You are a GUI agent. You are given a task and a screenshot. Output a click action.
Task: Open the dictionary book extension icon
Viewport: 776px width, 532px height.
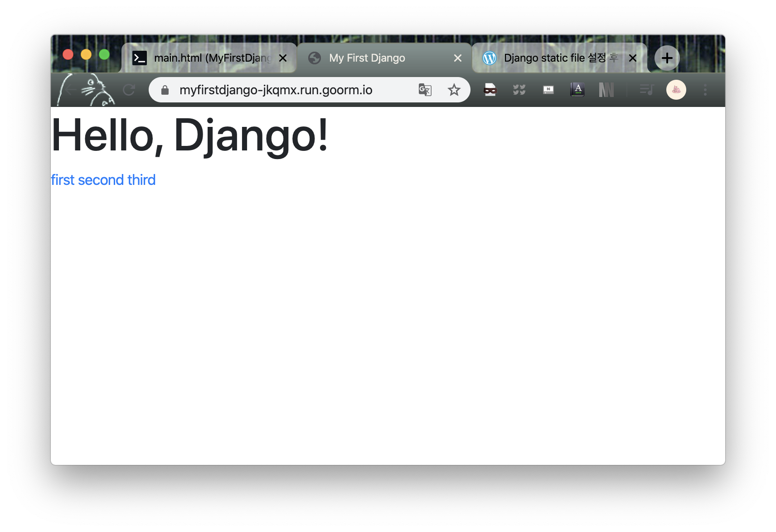tap(577, 90)
